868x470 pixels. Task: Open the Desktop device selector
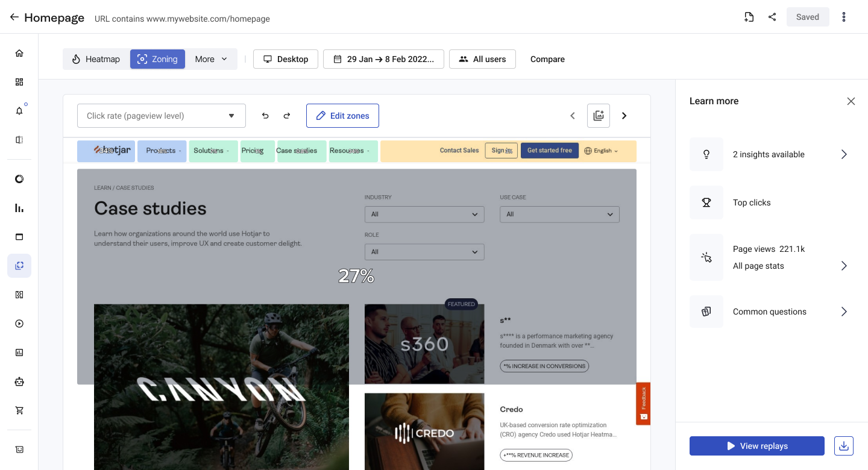(286, 59)
